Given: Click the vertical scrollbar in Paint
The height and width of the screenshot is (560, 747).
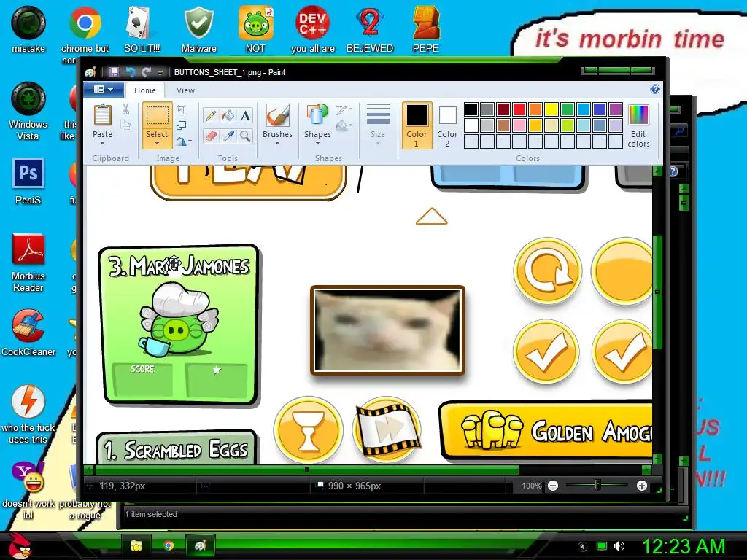Looking at the screenshot, I should 657,292.
